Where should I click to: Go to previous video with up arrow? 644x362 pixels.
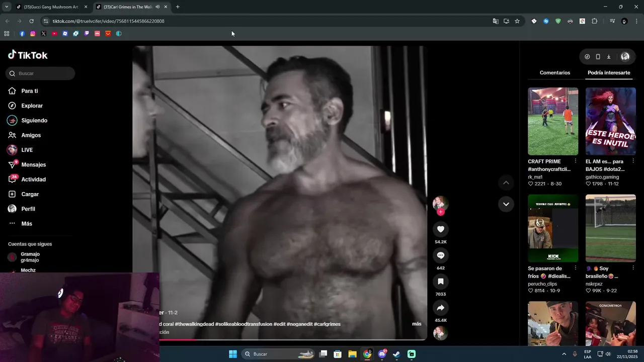pyautogui.click(x=506, y=183)
